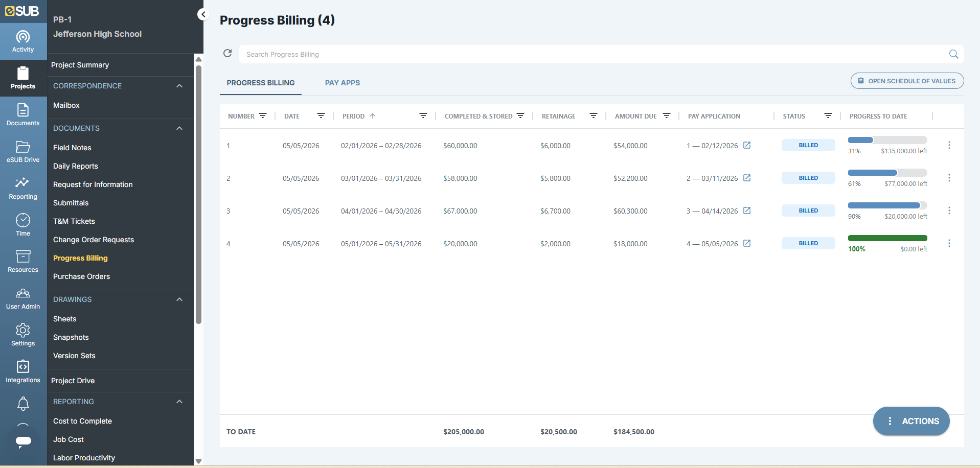Open pay application 2 external link icon
This screenshot has width=980, height=468.
click(747, 178)
